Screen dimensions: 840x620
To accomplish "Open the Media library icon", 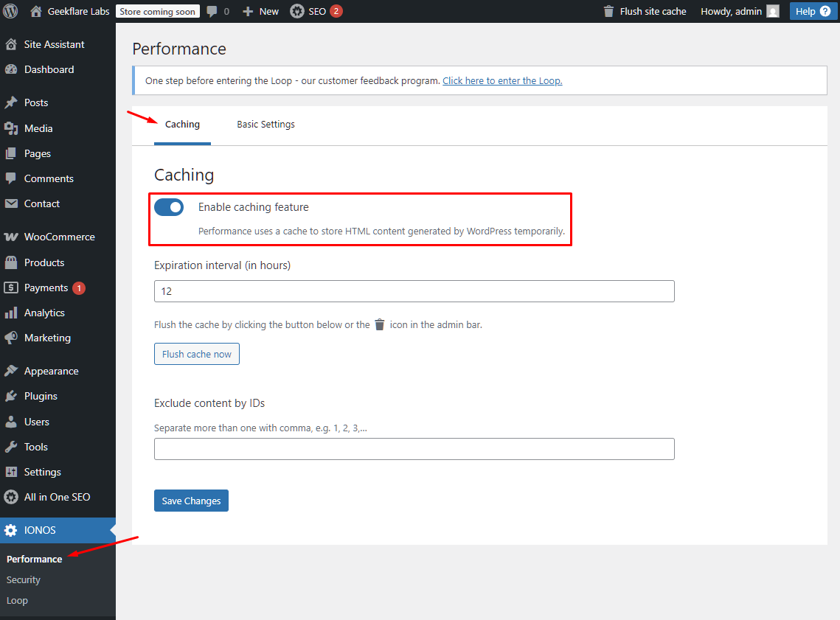I will pyautogui.click(x=13, y=128).
